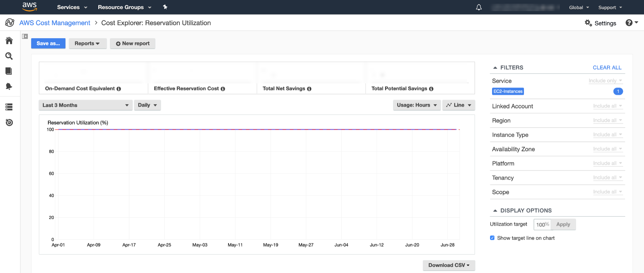This screenshot has width=644, height=273.
Task: Go to AWS Cost Management breadcrumb
Action: (x=55, y=23)
